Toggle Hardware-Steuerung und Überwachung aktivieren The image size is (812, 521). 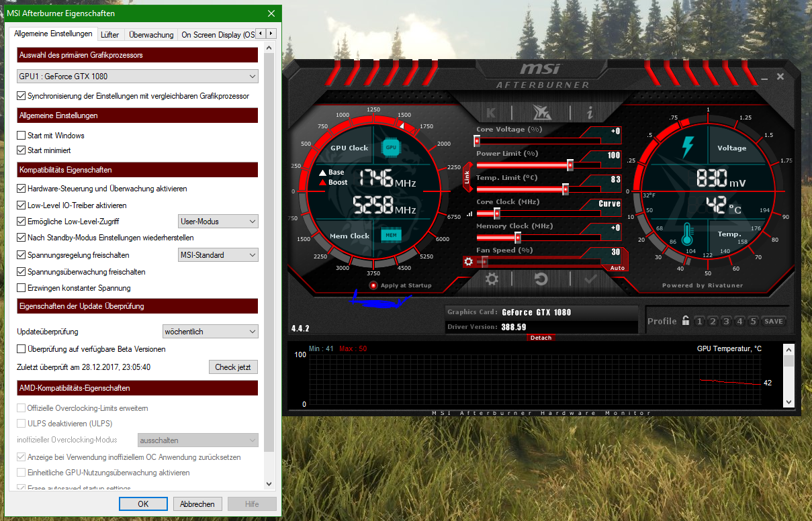pos(21,189)
